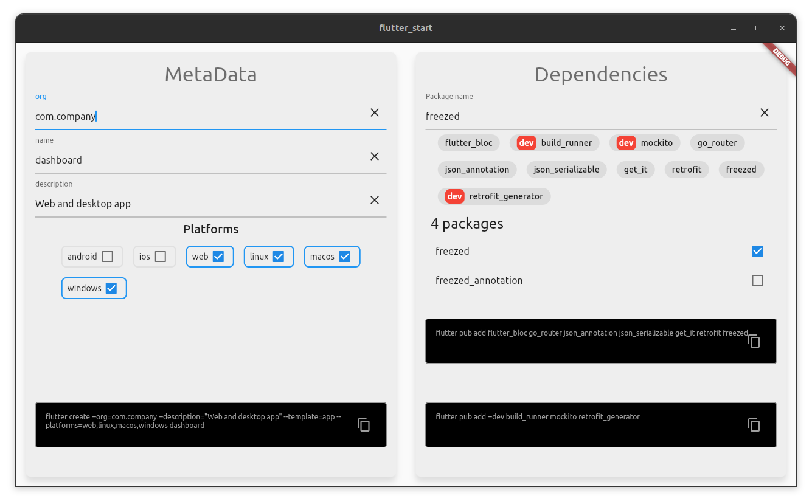
Task: Uncheck the macos platform checkbox
Action: click(x=345, y=257)
